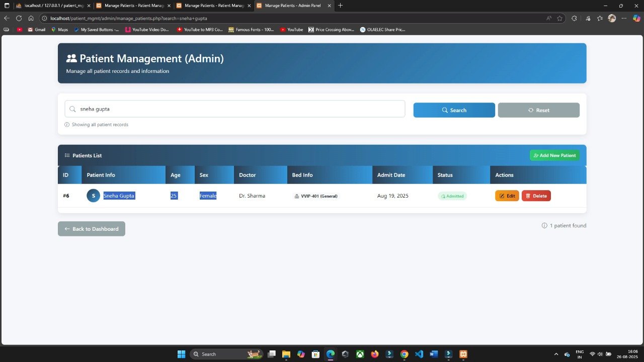Launch Visual Studio Code from taskbar
644x362 pixels.
point(419,354)
